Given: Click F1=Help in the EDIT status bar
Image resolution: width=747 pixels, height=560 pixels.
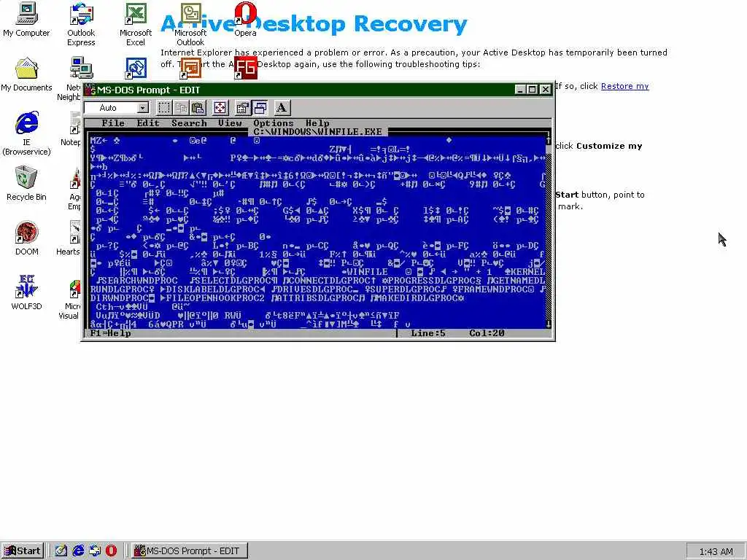Looking at the screenshot, I should 111,333.
